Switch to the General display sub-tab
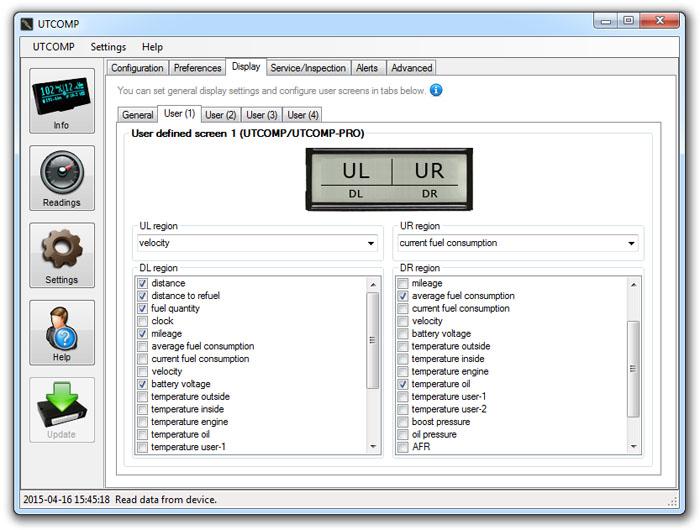The width and height of the screenshot is (700, 530). 138,115
